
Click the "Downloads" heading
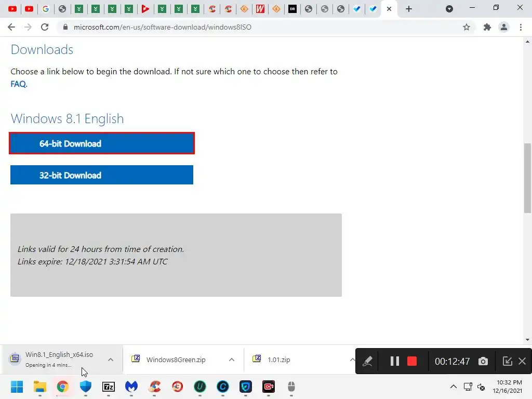42,49
